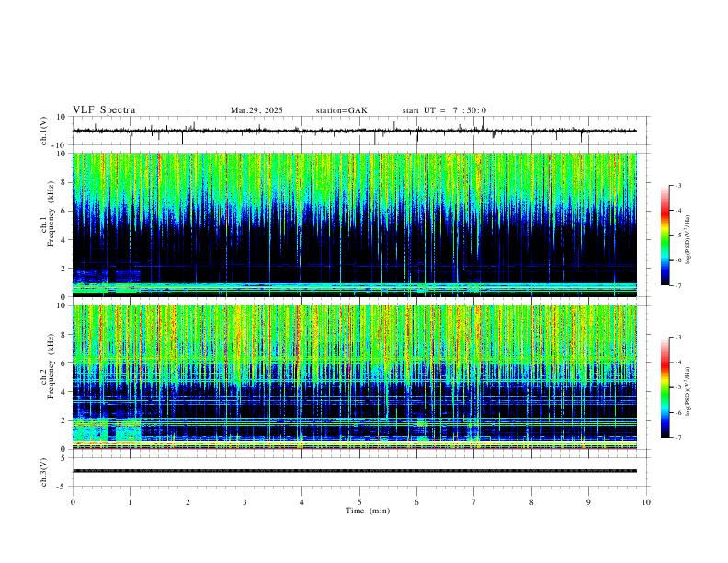Click the ch.1 voltage waveform trace
728x563 pixels.
(x=354, y=131)
